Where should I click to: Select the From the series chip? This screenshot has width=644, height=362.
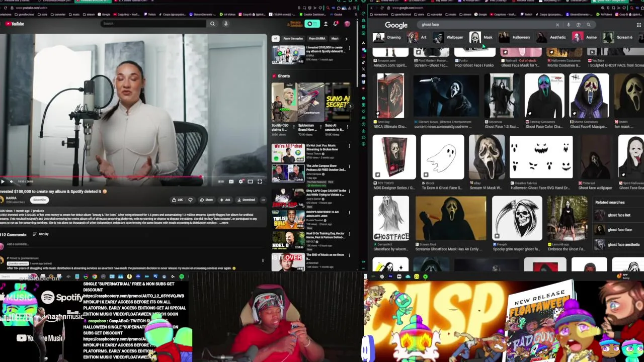point(293,38)
